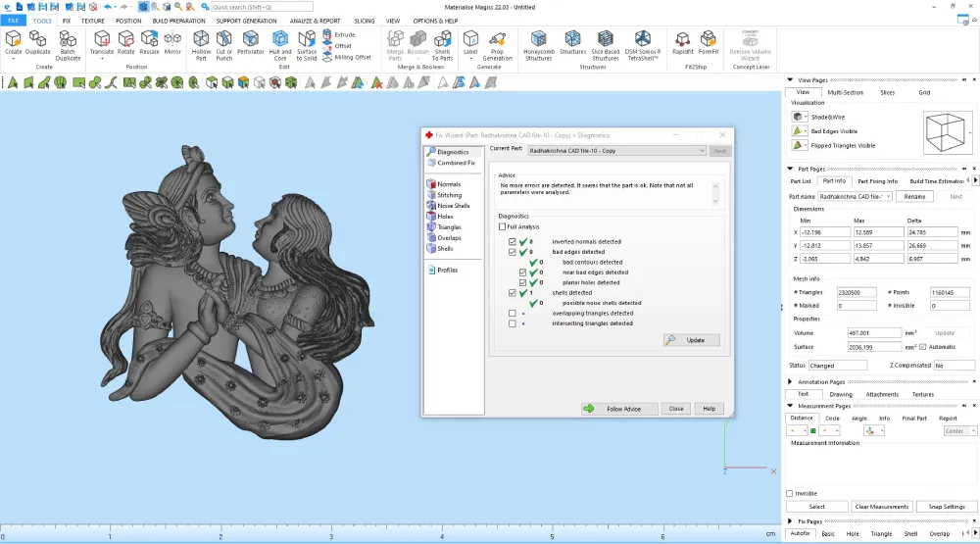The height and width of the screenshot is (544, 980).
Task: Click the Update diagnostics button
Action: (x=692, y=340)
